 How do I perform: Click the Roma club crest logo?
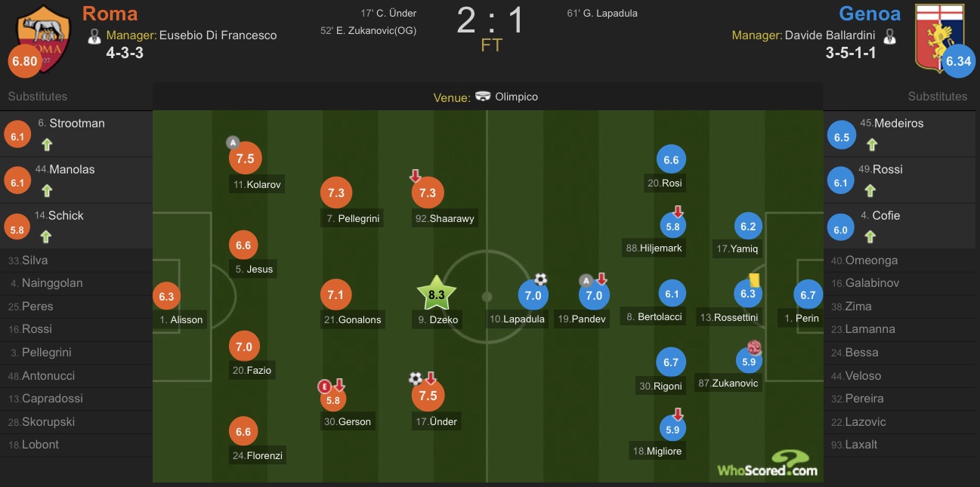pos(44,38)
